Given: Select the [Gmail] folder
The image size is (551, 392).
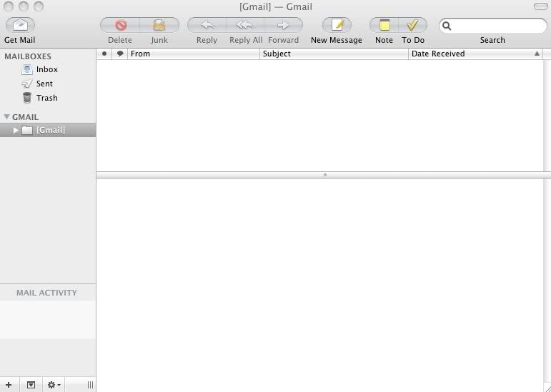Looking at the screenshot, I should (x=48, y=130).
